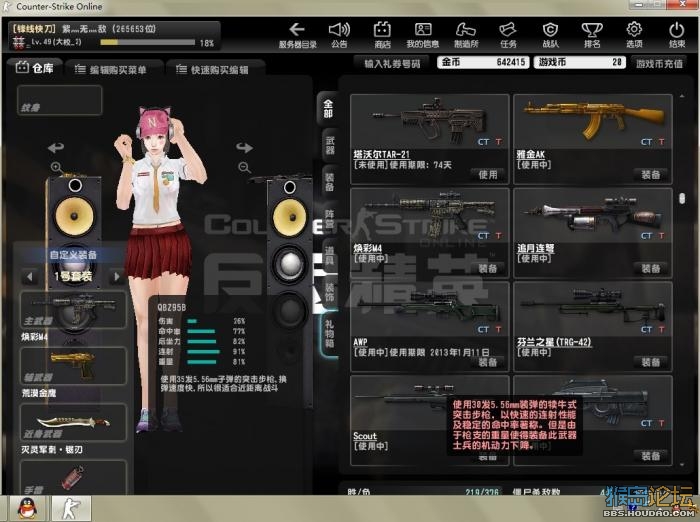Open the shop (商店) icon
This screenshot has width=700, height=522.
(x=382, y=35)
